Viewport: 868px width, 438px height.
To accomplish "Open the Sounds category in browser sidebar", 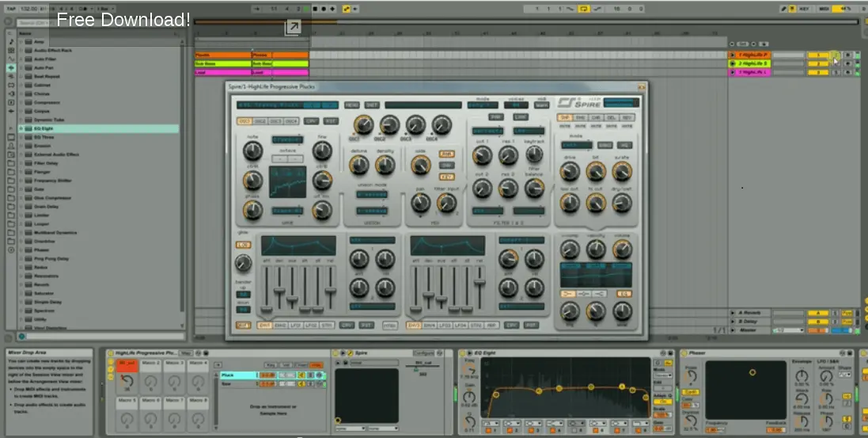I will [x=11, y=41].
